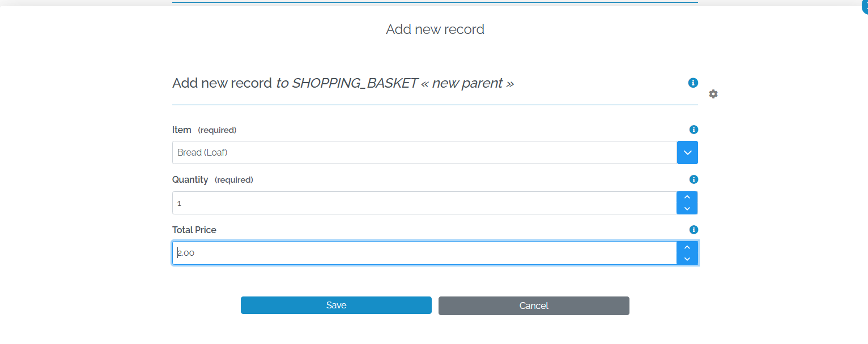Click the Add new record page title
The width and height of the screenshot is (868, 344).
tap(435, 29)
